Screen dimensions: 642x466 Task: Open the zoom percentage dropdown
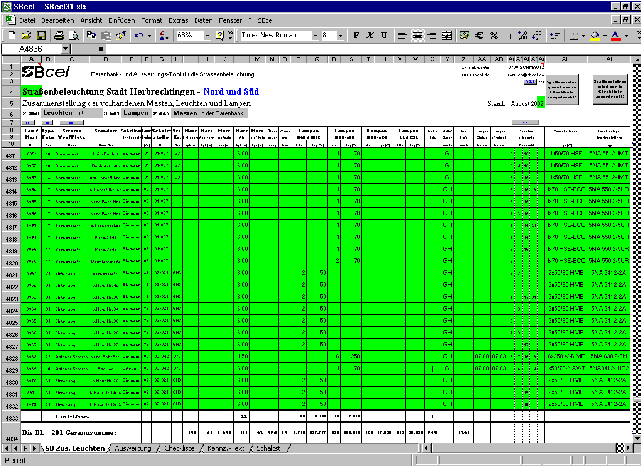207,36
